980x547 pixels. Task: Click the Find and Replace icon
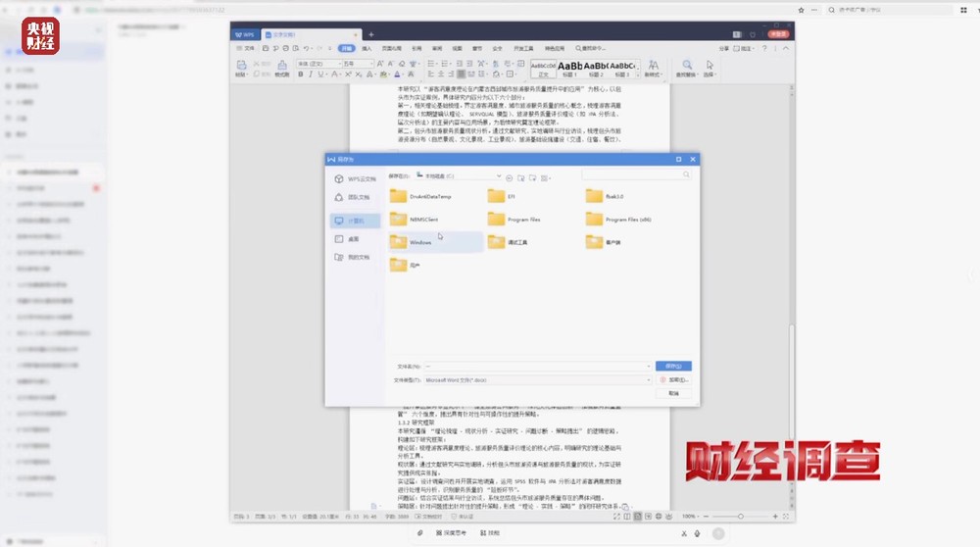pyautogui.click(x=687, y=68)
